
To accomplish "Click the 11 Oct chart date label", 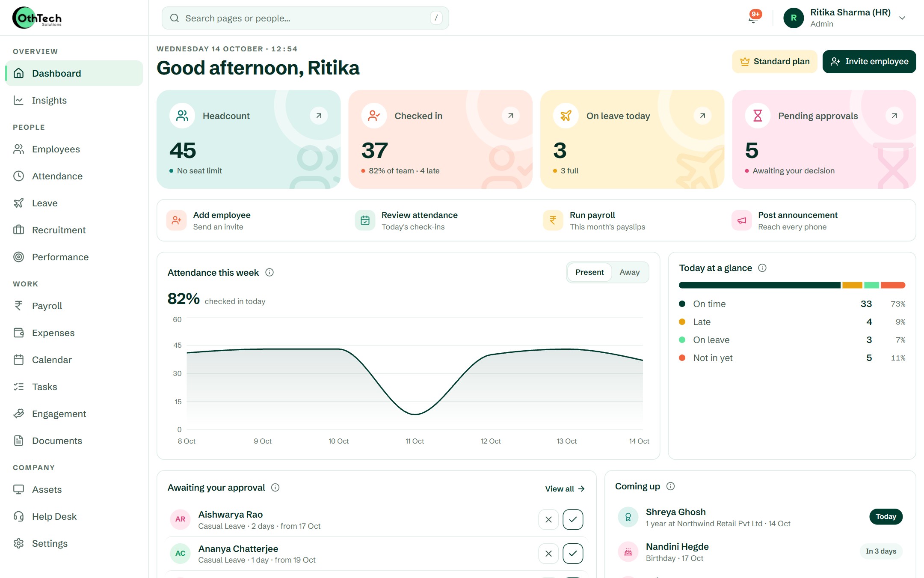I will point(415,441).
